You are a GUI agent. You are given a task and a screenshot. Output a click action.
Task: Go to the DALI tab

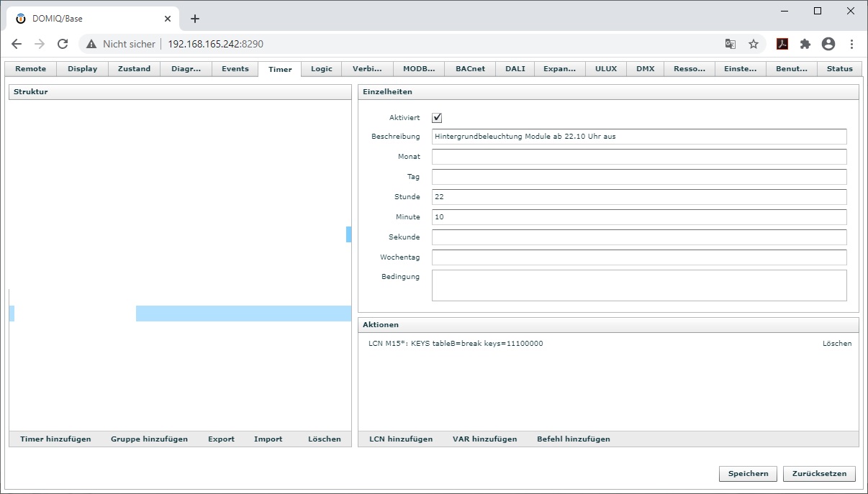[515, 69]
